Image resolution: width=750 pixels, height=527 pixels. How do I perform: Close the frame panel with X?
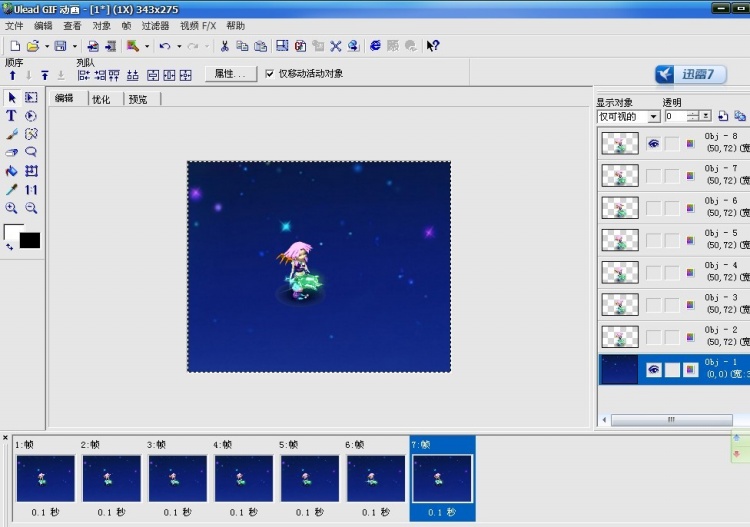click(x=5, y=438)
